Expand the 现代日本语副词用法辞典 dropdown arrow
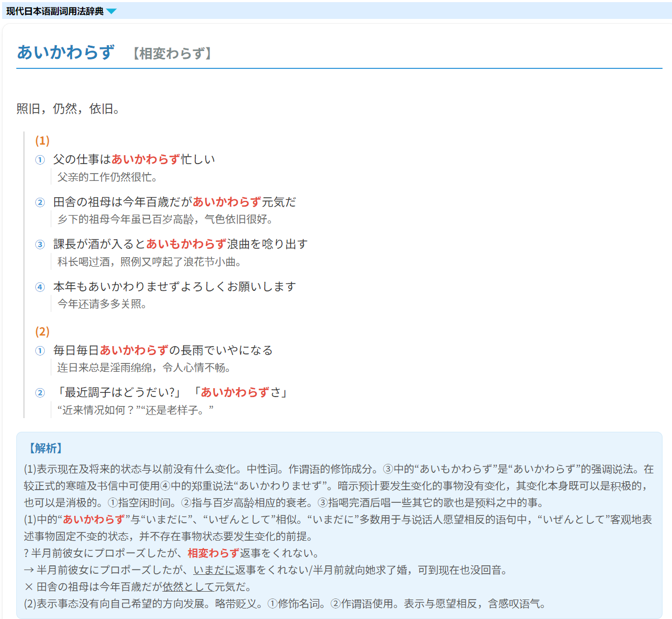The width and height of the screenshot is (672, 619). pos(112,12)
